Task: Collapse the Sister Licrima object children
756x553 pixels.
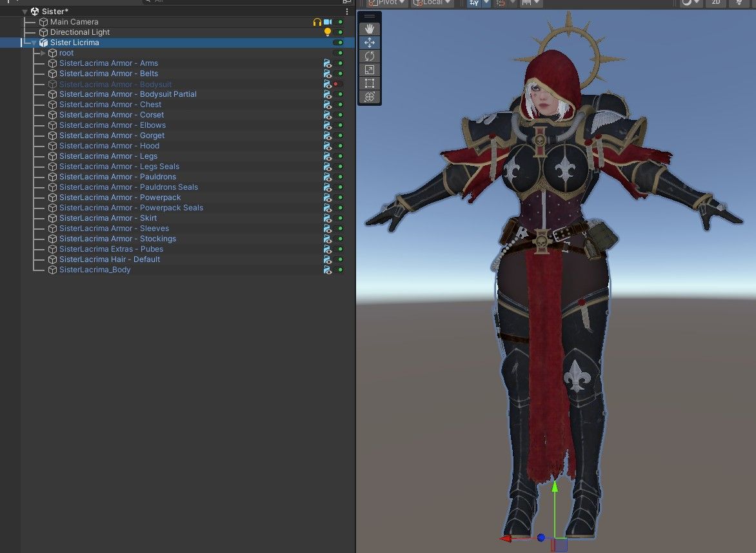Action: click(34, 43)
